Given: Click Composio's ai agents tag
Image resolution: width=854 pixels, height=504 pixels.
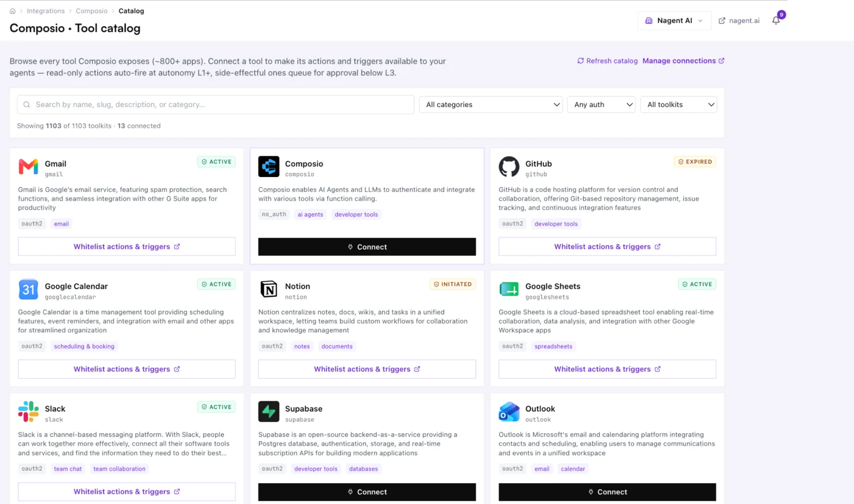Looking at the screenshot, I should click(310, 214).
